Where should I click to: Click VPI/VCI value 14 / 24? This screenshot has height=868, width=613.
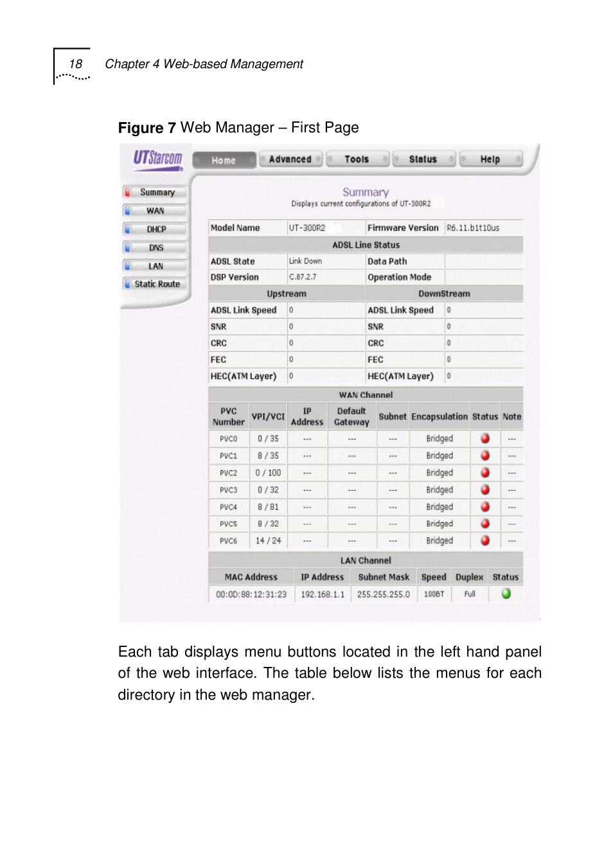click(268, 541)
